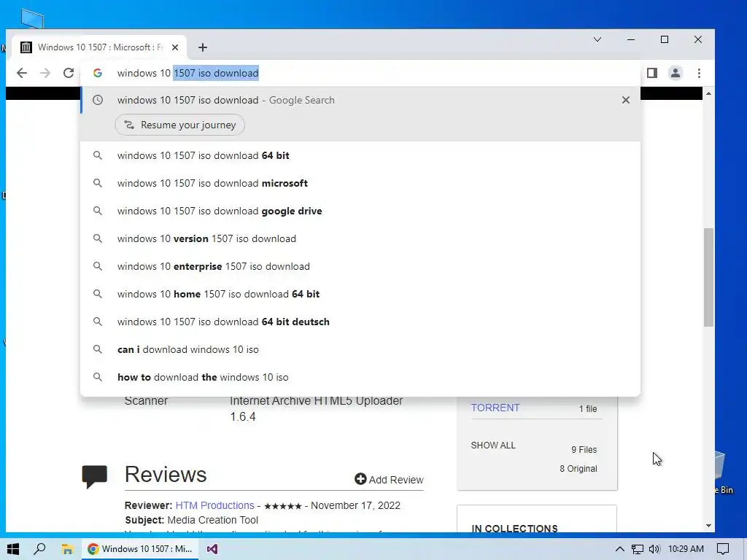This screenshot has height=560, width=747.
Task: Open File Explorer from the taskbar
Action: (x=67, y=549)
